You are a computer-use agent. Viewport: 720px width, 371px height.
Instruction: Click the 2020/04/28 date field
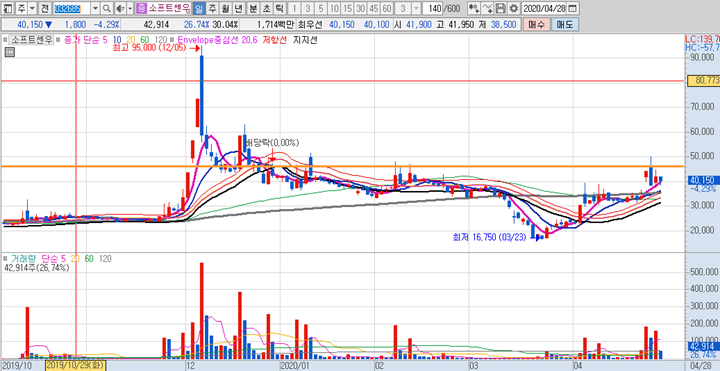[x=545, y=8]
